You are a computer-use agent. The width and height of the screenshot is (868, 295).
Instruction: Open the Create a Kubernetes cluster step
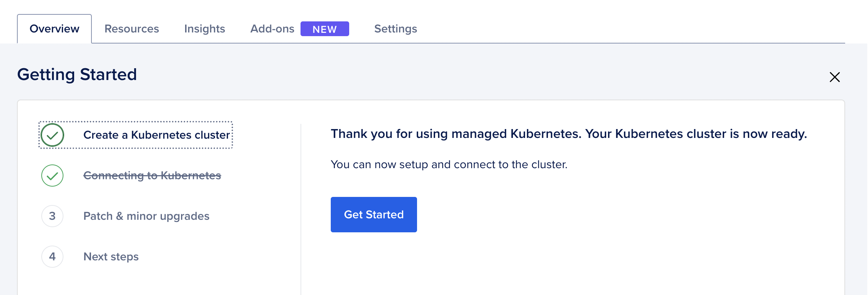tap(157, 135)
